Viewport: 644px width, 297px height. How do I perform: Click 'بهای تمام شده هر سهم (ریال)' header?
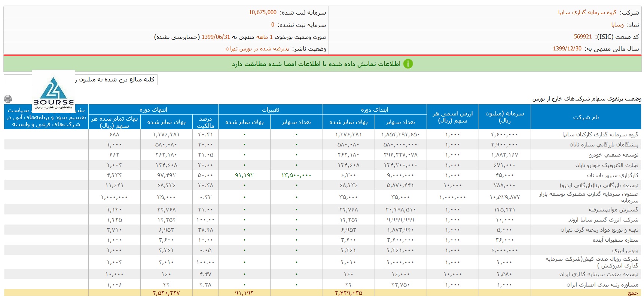coord(115,122)
